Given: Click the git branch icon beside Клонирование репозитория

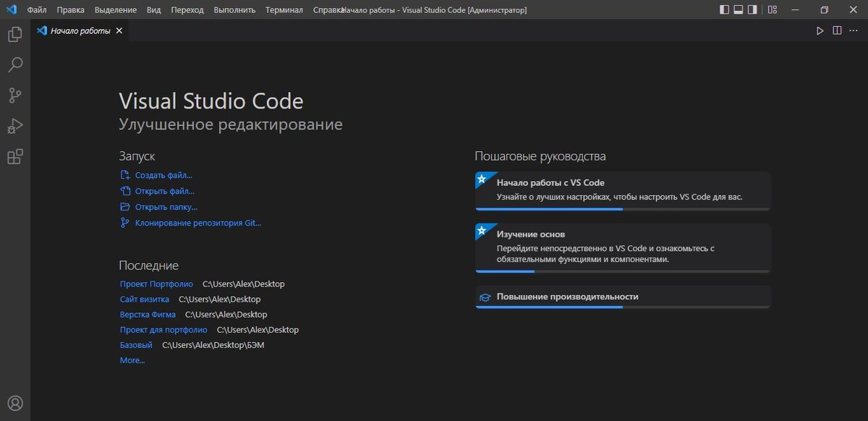Looking at the screenshot, I should click(125, 223).
